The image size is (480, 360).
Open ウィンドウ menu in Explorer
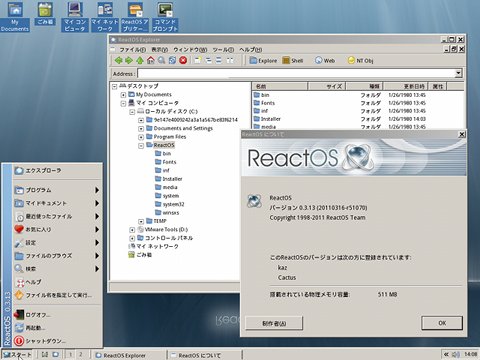click(190, 50)
